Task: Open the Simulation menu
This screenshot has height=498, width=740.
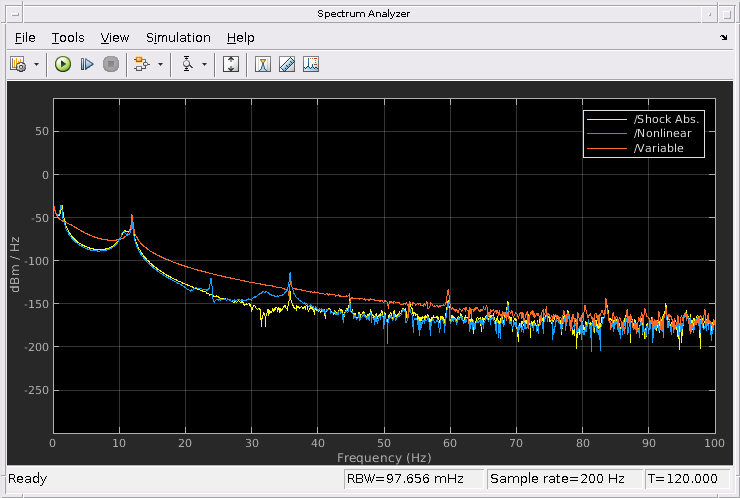Action: pyautogui.click(x=178, y=37)
